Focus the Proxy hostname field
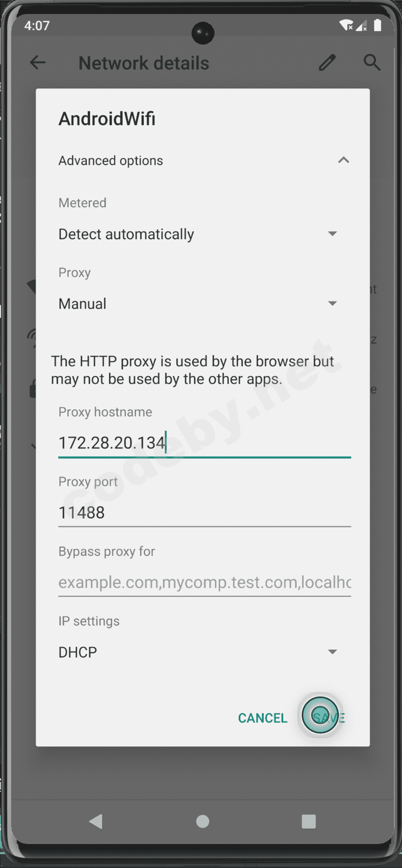402x868 pixels. tap(205, 443)
